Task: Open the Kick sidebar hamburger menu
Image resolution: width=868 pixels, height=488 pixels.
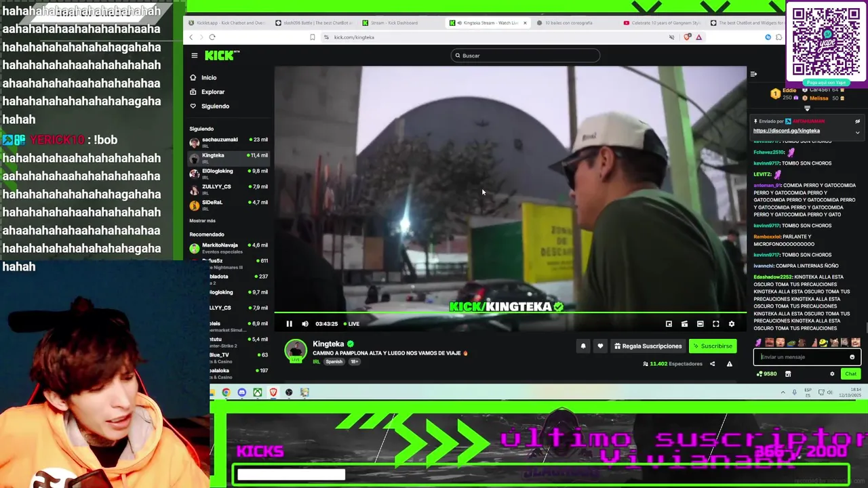Action: point(194,56)
